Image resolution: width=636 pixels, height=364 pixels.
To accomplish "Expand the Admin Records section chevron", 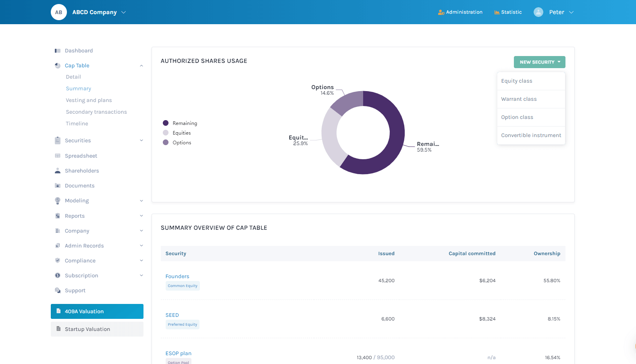I will (x=141, y=246).
